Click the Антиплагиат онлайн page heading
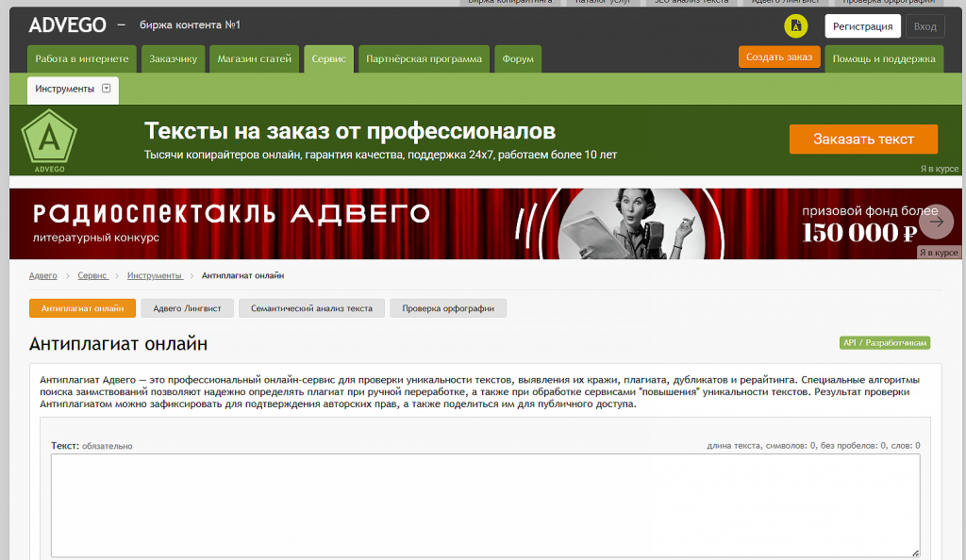966x560 pixels. [x=118, y=343]
